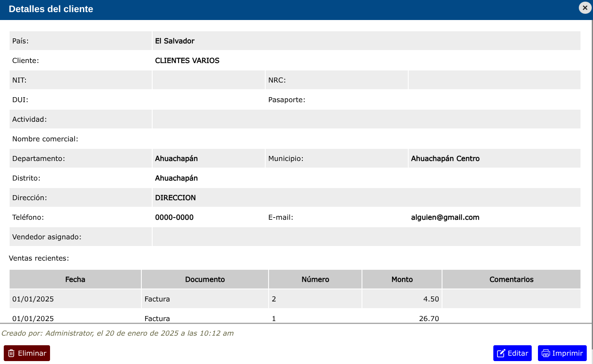Click the Ventas recientes label
The image size is (593, 364).
coord(39,258)
